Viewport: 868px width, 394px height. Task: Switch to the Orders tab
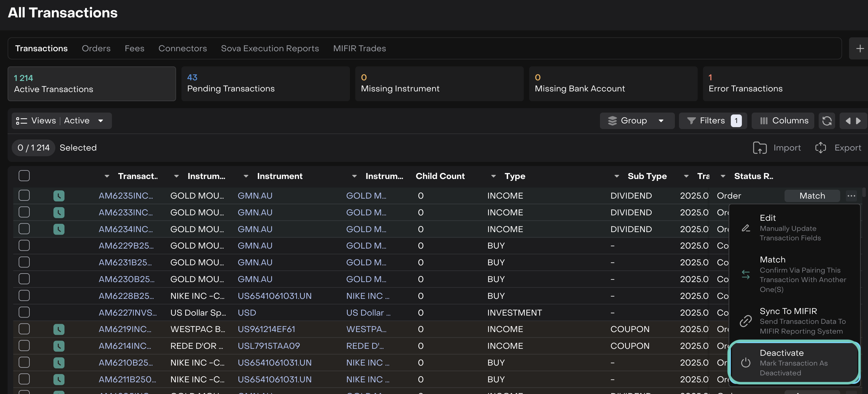[x=96, y=48]
